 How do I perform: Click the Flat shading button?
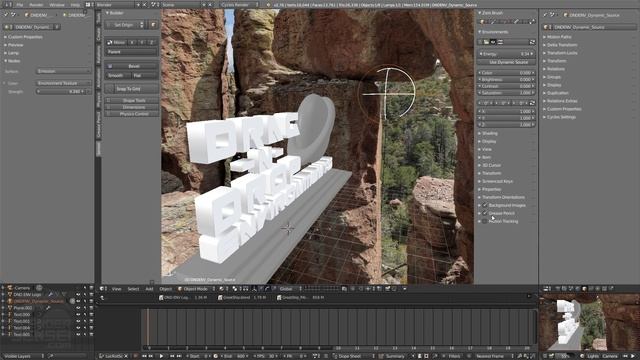click(144, 76)
